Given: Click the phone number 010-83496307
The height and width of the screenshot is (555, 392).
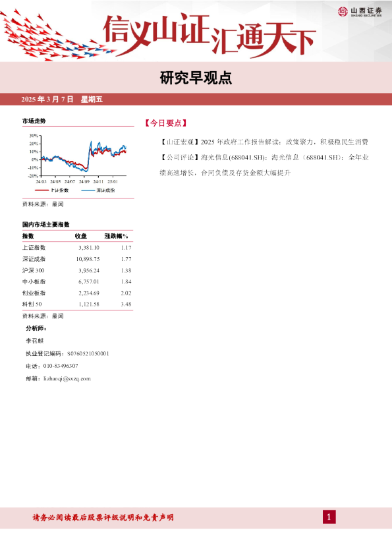Looking at the screenshot, I should 61,366.
